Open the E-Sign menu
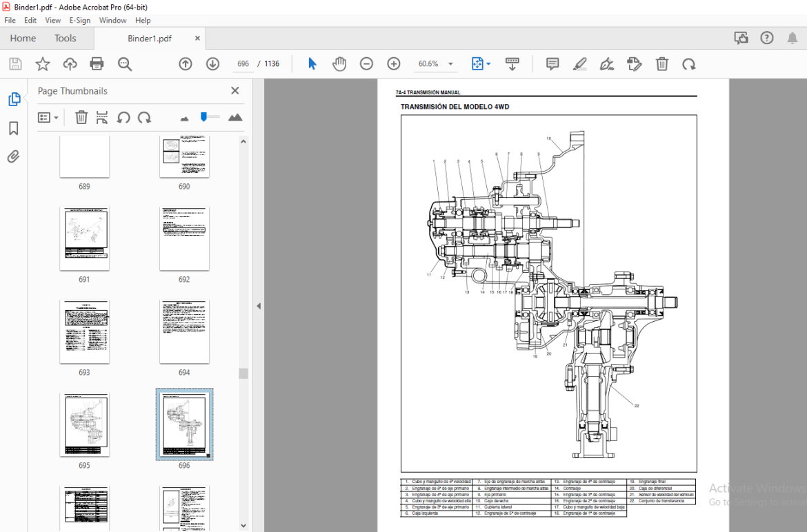807x532 pixels. point(80,20)
